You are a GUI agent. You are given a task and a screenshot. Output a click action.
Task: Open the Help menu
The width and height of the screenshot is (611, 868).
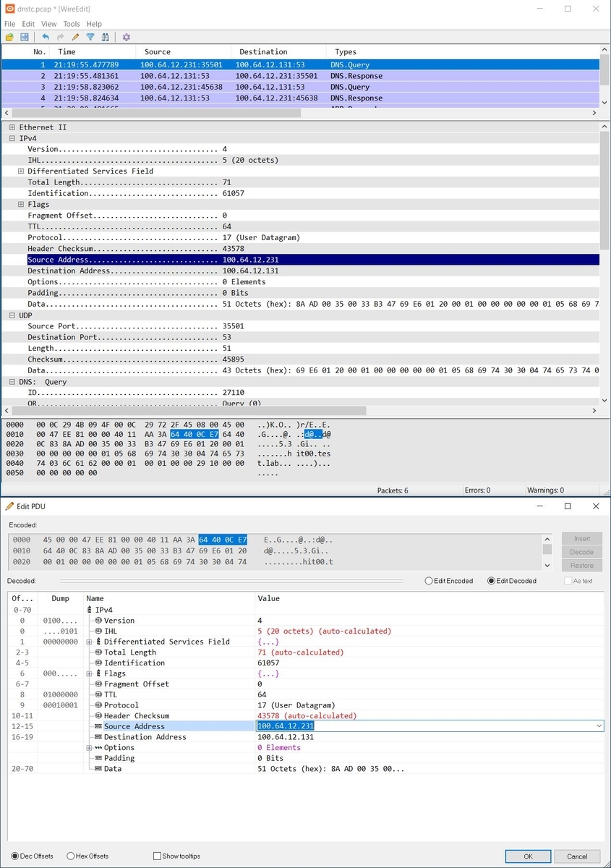click(94, 24)
